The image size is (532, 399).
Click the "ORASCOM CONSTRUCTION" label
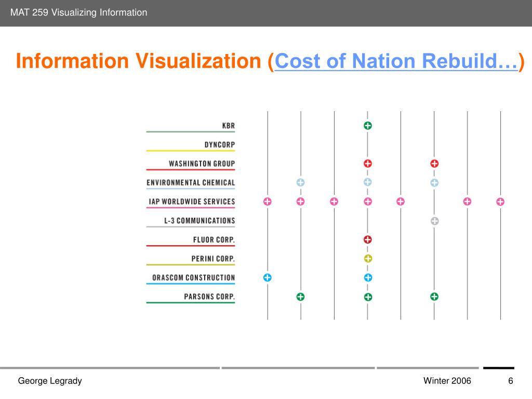[193, 278]
